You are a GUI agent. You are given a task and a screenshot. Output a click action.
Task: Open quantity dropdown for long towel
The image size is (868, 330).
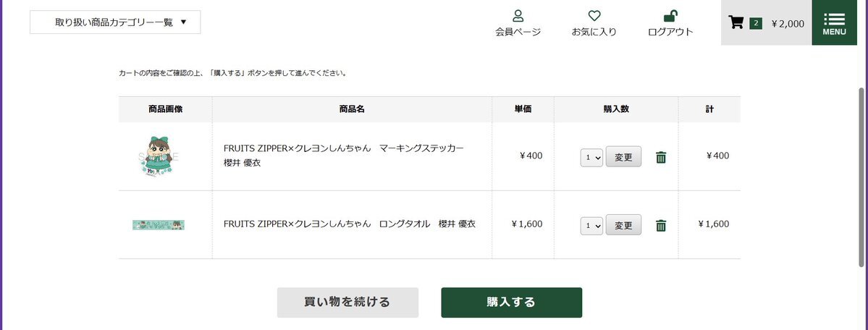(591, 226)
